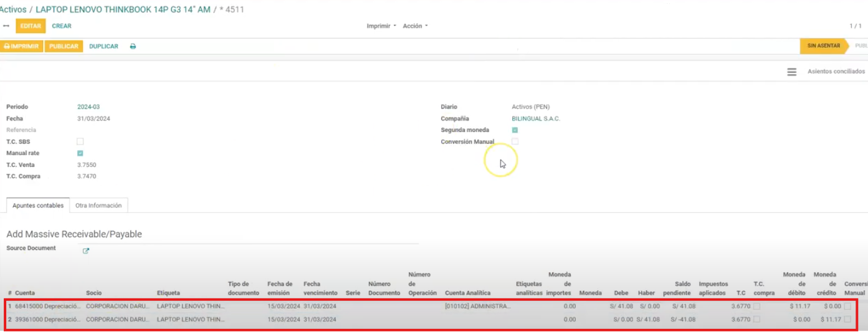Viewport: 868px width, 332px height.
Task: Click the double-arrow icon left of EDITAR
Action: [6, 26]
